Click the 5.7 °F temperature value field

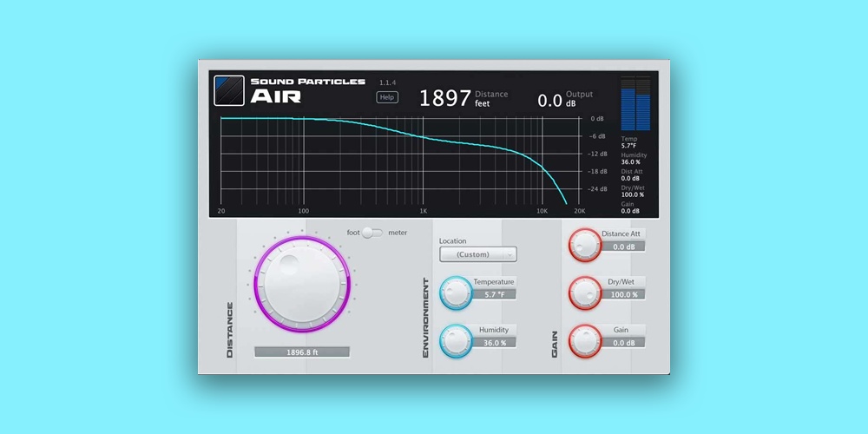coord(494,294)
